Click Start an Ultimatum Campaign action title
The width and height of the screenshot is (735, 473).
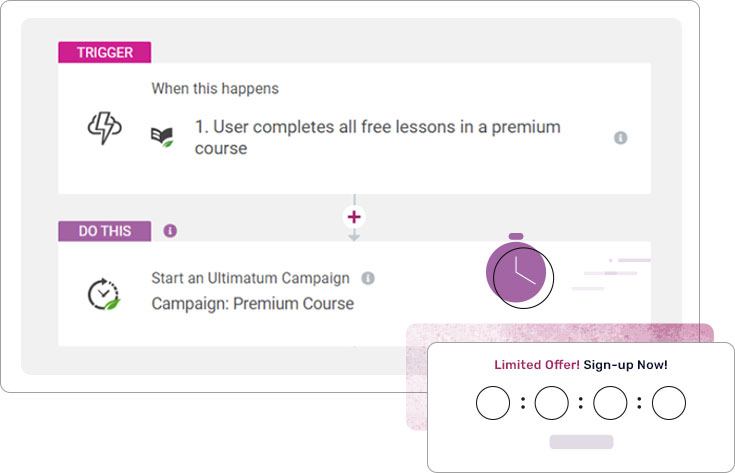coord(250,278)
